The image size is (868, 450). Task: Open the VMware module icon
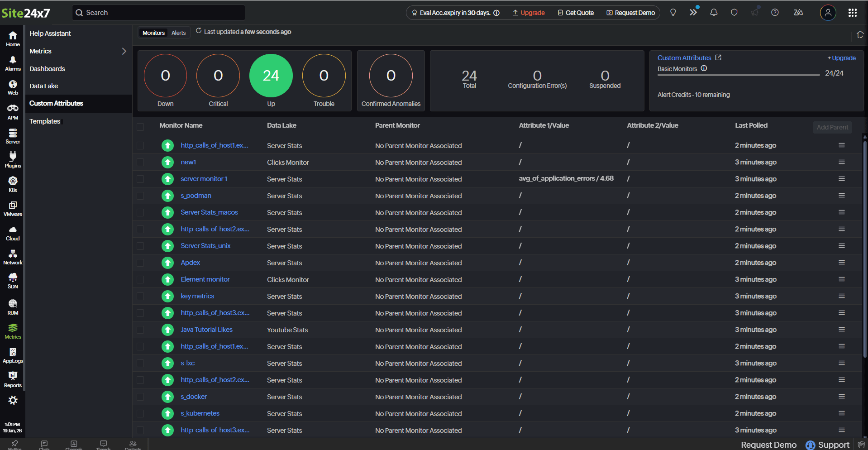point(13,208)
